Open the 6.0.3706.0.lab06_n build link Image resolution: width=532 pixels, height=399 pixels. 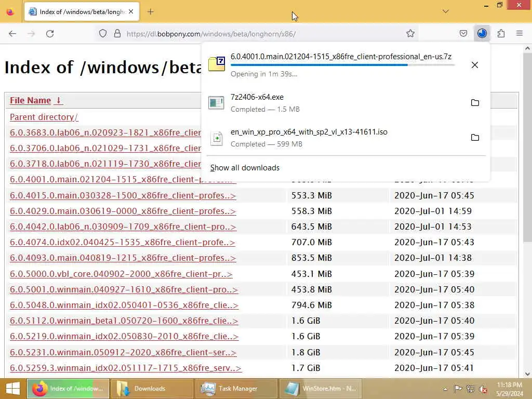(x=105, y=148)
